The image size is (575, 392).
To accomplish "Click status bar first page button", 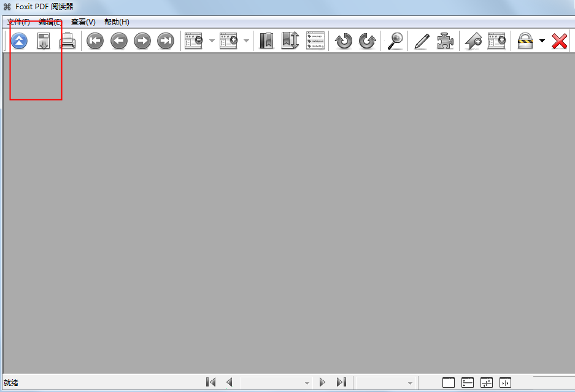I will click(x=210, y=382).
